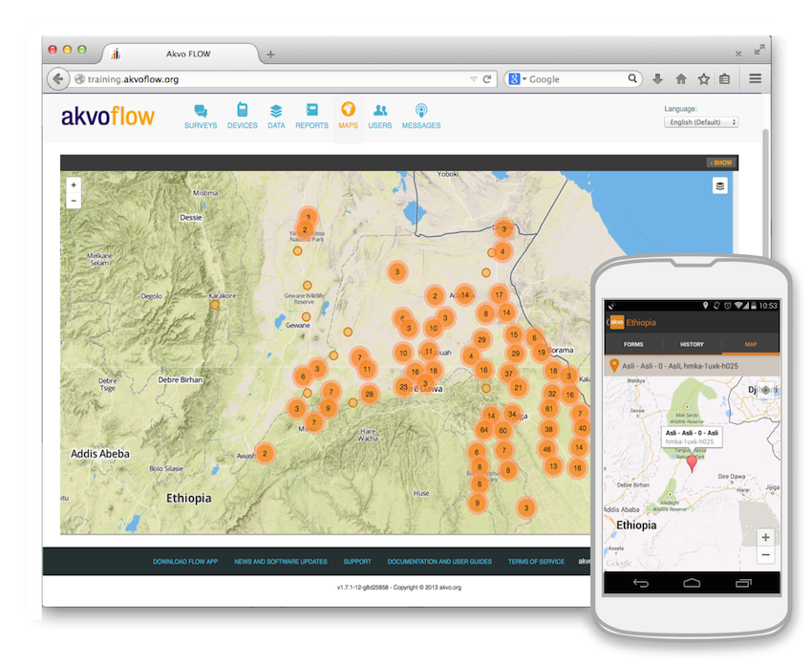Tap the my-location button on phone map
The width and height of the screenshot is (812, 666).
765,390
